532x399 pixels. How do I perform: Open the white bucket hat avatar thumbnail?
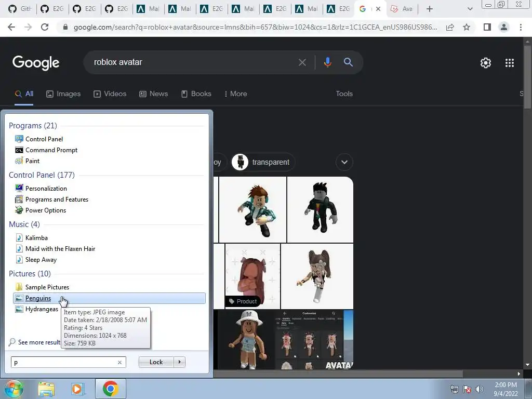coord(247,340)
